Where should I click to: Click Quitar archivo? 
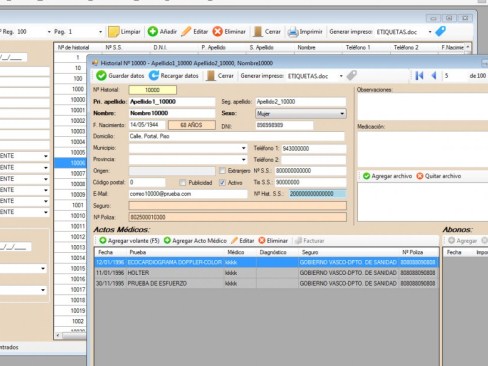[x=439, y=176]
